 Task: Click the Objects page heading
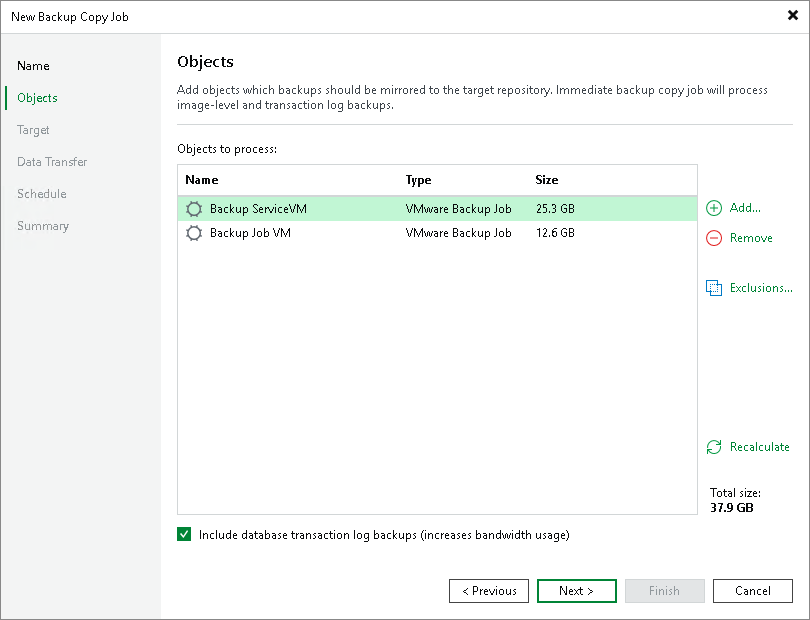(205, 61)
